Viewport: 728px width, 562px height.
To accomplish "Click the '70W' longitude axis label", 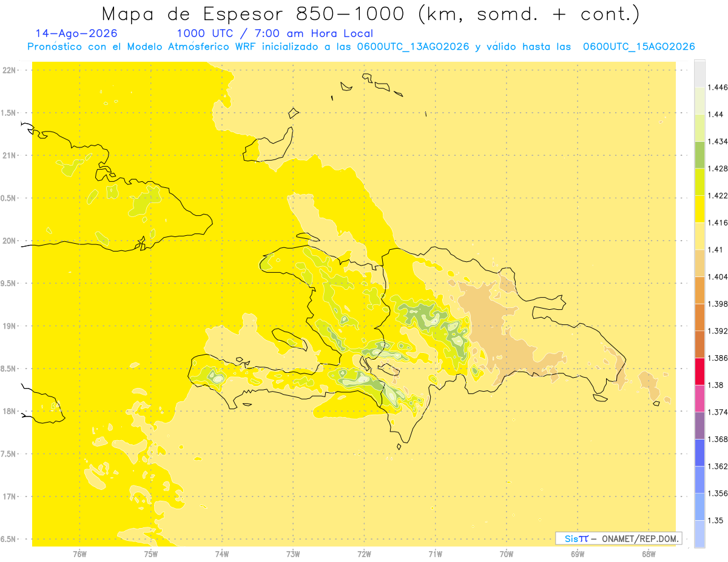I will [507, 554].
